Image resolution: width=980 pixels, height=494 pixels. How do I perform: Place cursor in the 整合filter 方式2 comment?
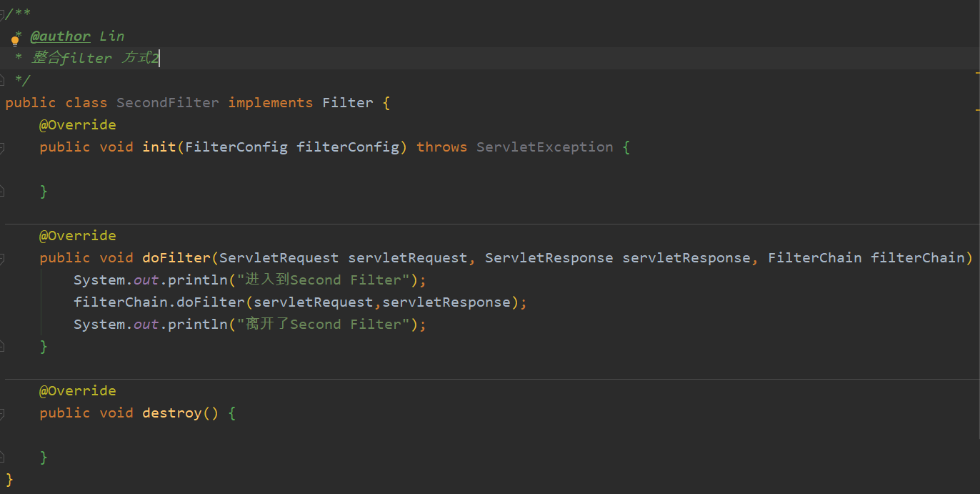(94, 59)
